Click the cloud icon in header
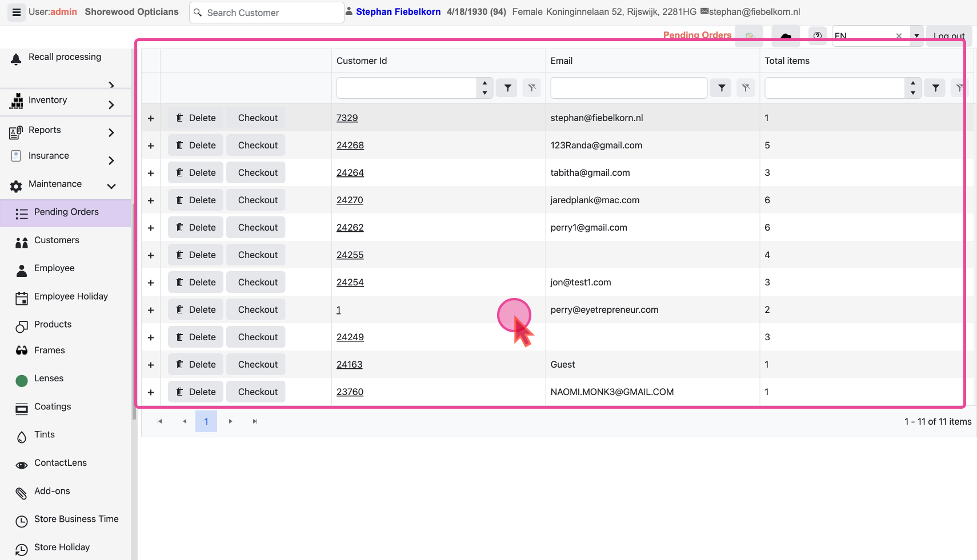Viewport: 977px width, 560px height. 786,36
